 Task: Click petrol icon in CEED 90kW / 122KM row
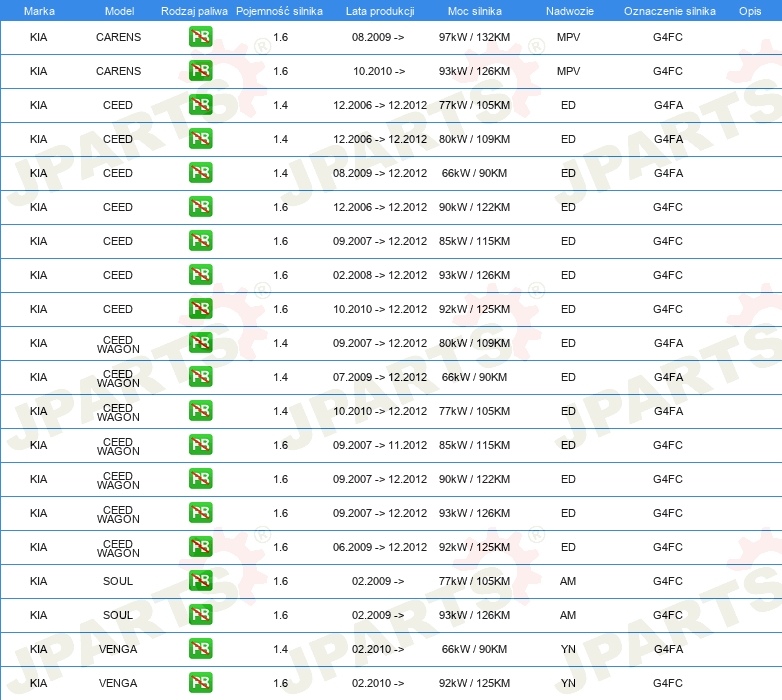[x=200, y=207]
